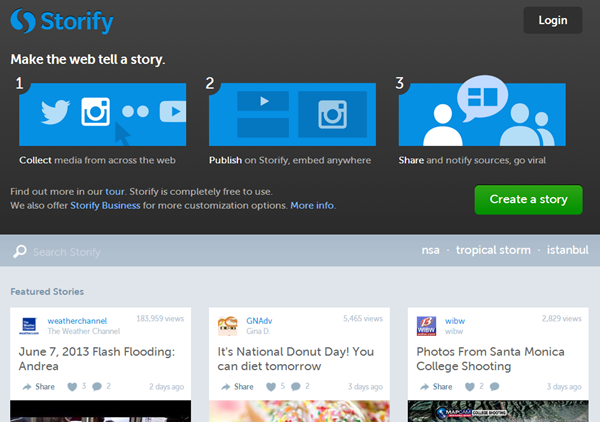Click the magnifying glass search icon
The height and width of the screenshot is (422, 600).
pos(20,251)
